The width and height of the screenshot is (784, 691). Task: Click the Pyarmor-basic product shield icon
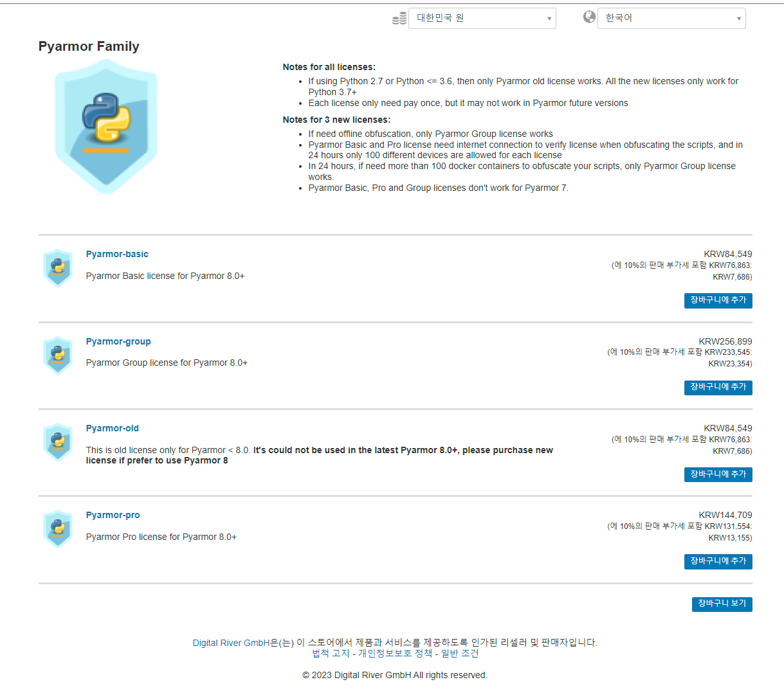click(58, 267)
